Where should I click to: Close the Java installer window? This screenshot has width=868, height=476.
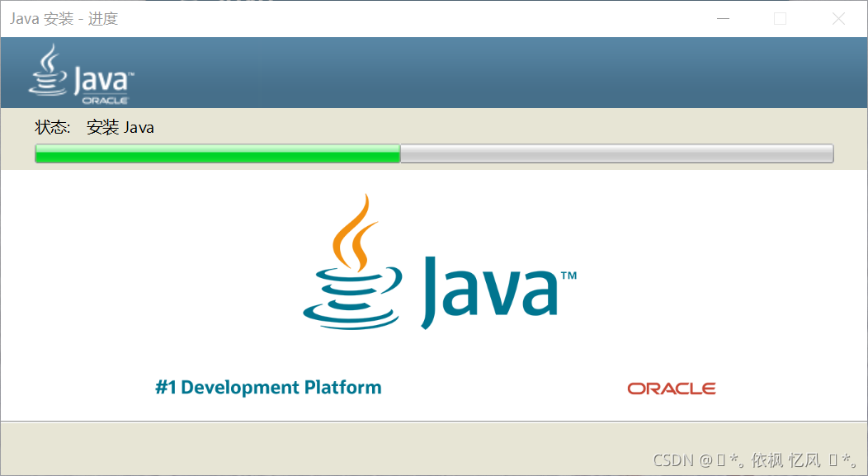point(838,19)
